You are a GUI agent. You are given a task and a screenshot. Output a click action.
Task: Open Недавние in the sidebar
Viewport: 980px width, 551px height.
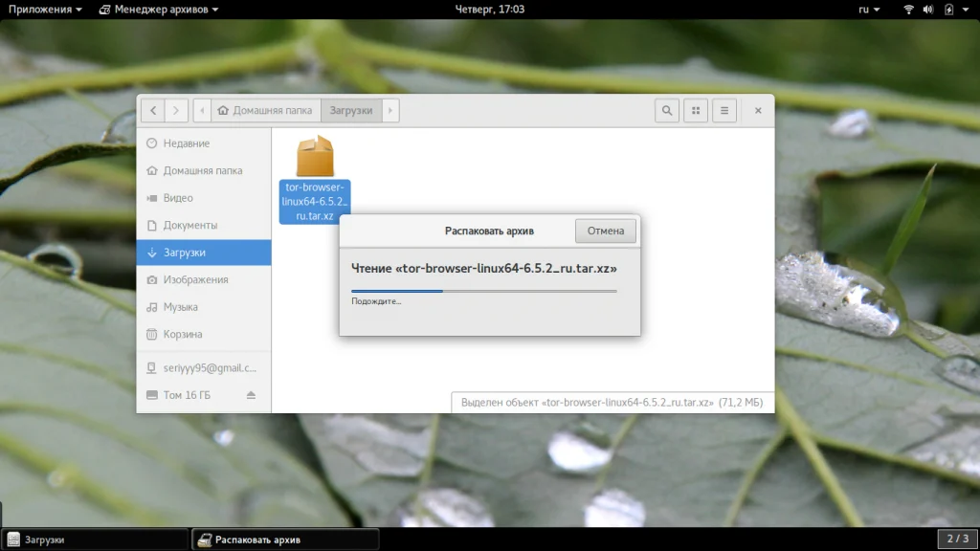(204, 143)
